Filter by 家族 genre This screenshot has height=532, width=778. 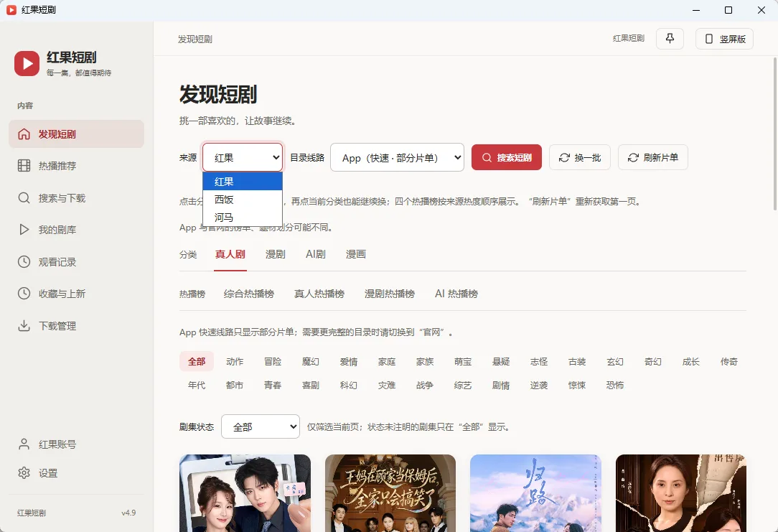coord(425,362)
